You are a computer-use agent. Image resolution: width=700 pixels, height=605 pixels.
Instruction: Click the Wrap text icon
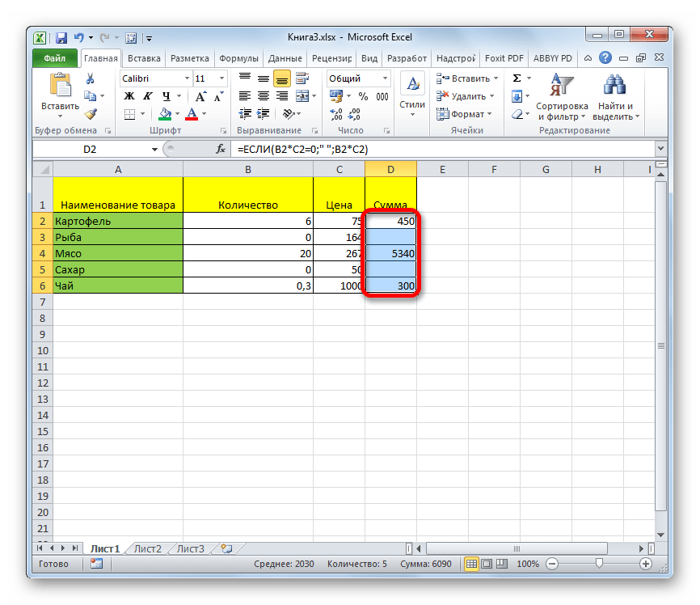(x=302, y=78)
